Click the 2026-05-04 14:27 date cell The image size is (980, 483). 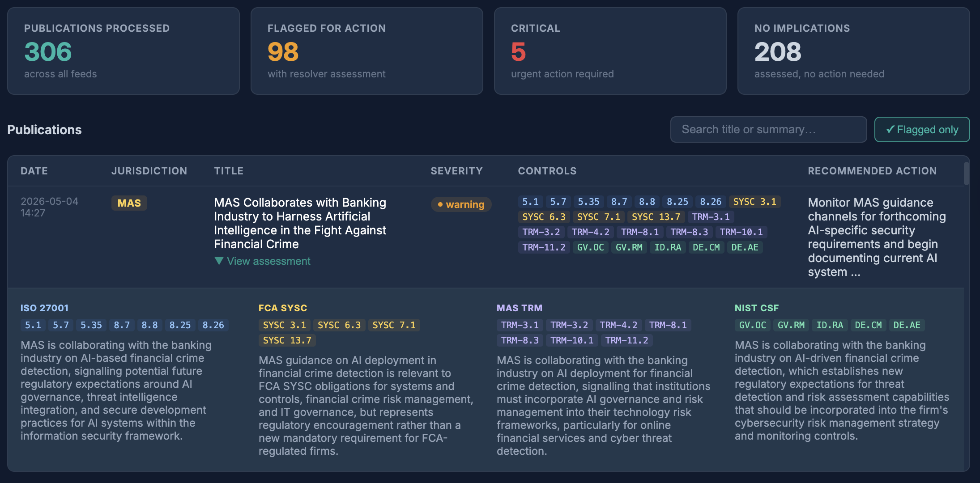pyautogui.click(x=49, y=207)
